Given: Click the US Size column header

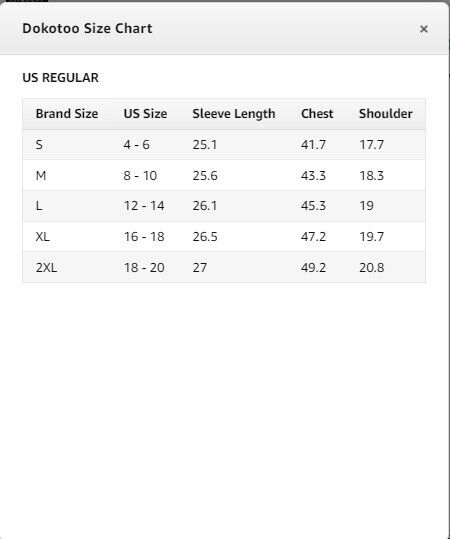Looking at the screenshot, I should [145, 113].
